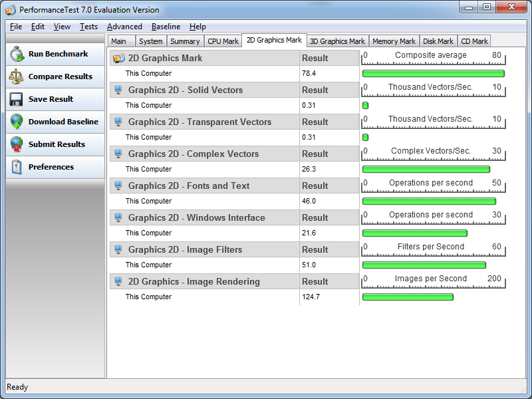Click the Composite average result bar

[434, 73]
